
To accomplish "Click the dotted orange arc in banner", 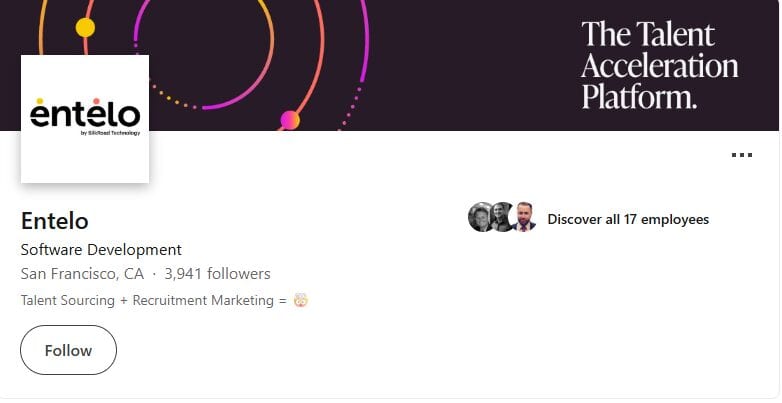I will [172, 98].
